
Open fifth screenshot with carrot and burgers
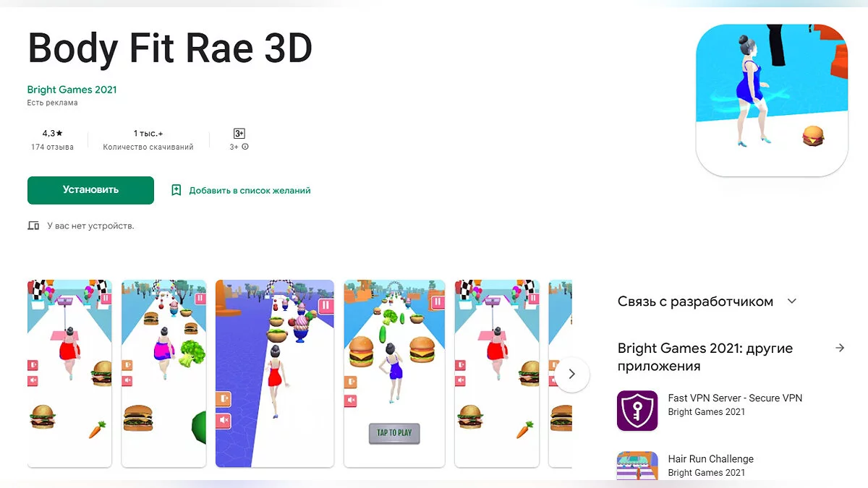click(497, 373)
